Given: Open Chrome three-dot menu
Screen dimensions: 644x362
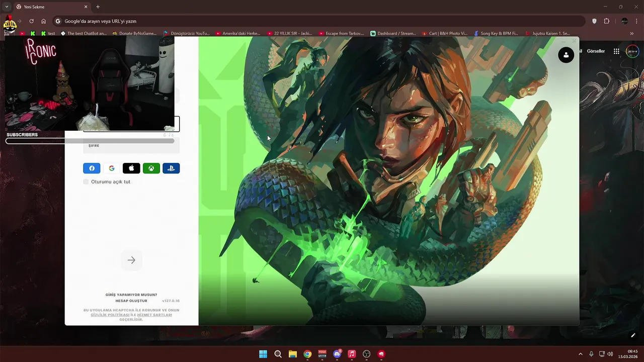Looking at the screenshot, I should 637,21.
